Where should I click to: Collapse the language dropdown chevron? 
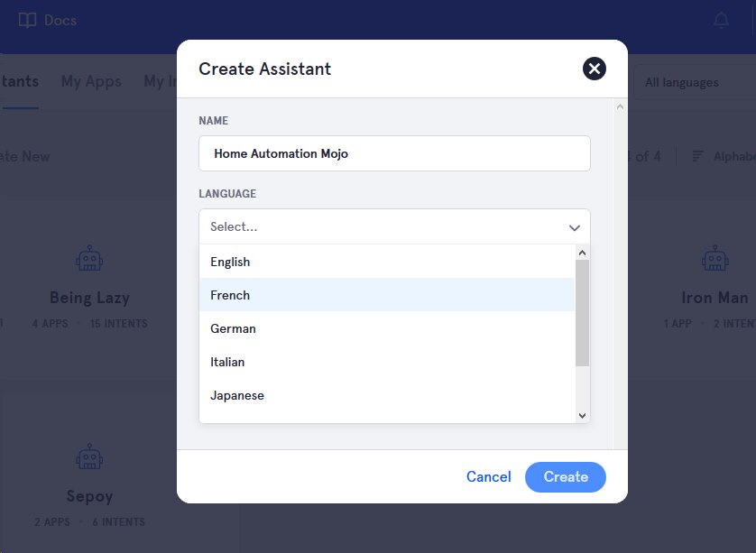click(574, 227)
